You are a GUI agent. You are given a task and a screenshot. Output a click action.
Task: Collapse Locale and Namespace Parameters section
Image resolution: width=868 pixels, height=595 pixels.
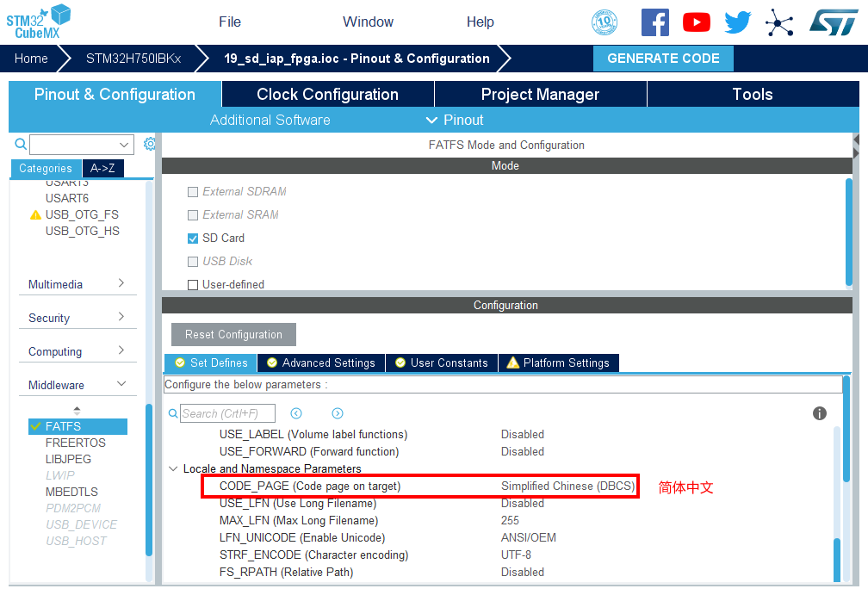[173, 469]
